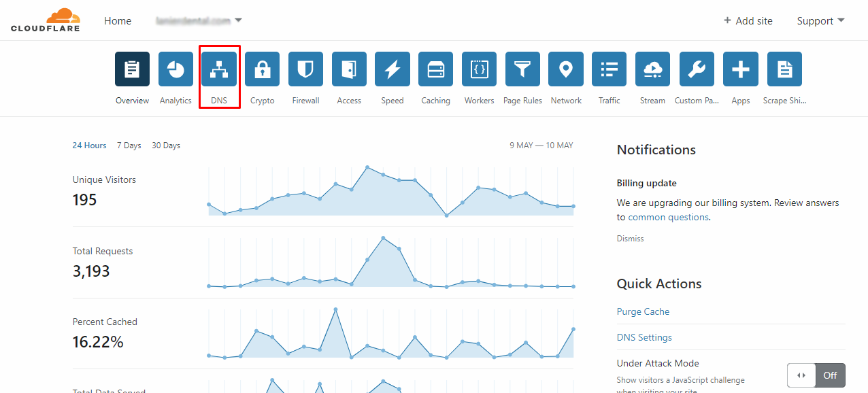Dismiss the Billing update notification
Screen dimensions: 868x393
click(x=630, y=239)
